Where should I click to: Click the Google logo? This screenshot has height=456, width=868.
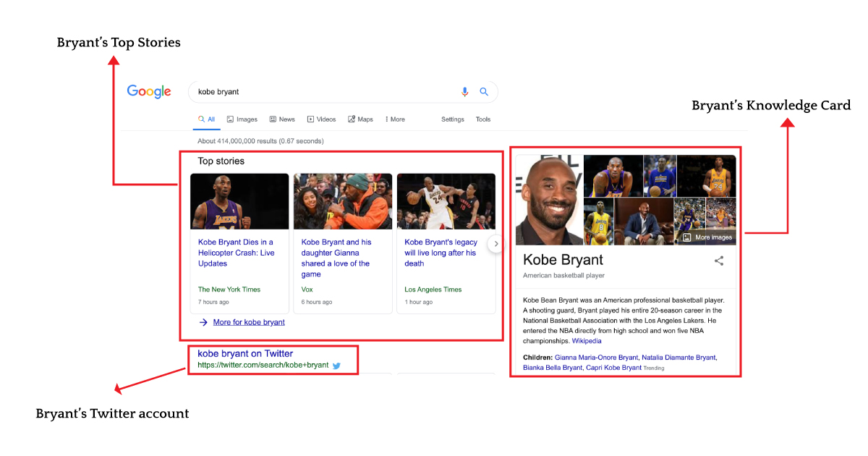coord(149,92)
